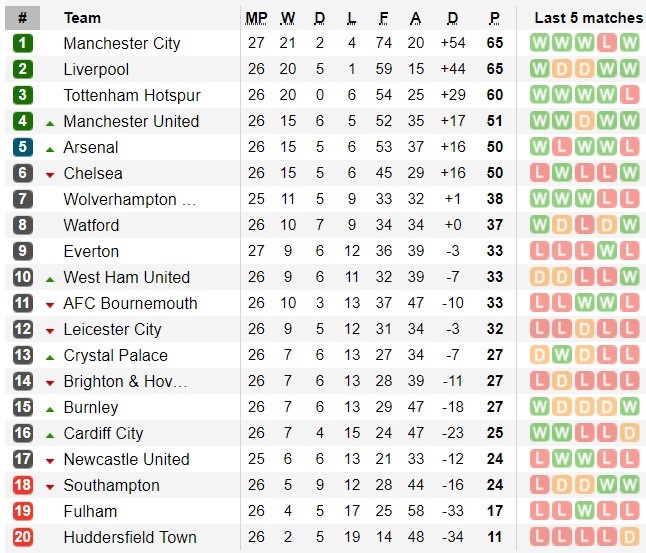Click the green up arrow beside Manchester United

(50, 122)
